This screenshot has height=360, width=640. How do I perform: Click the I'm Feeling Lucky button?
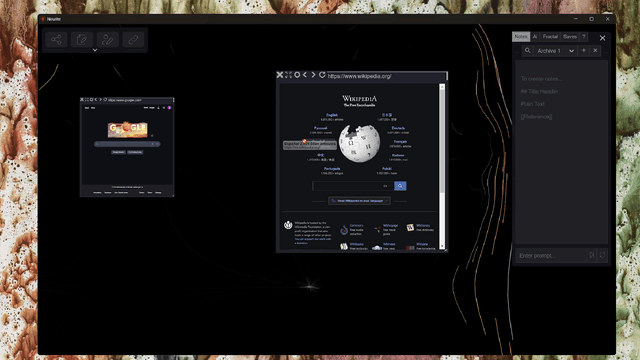(135, 152)
